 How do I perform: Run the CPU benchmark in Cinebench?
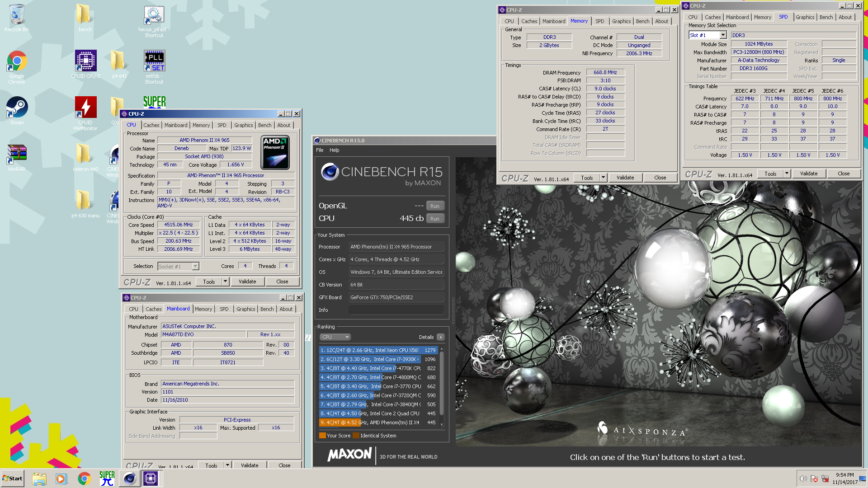tap(435, 218)
